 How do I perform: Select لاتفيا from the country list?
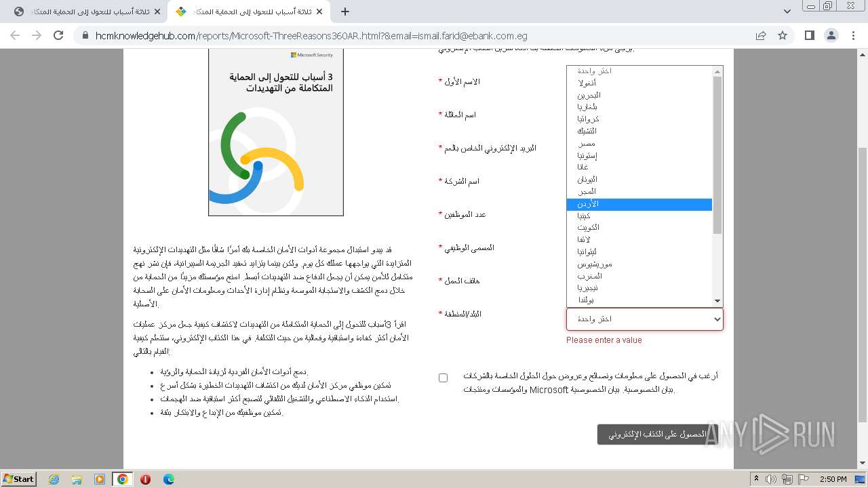(639, 240)
